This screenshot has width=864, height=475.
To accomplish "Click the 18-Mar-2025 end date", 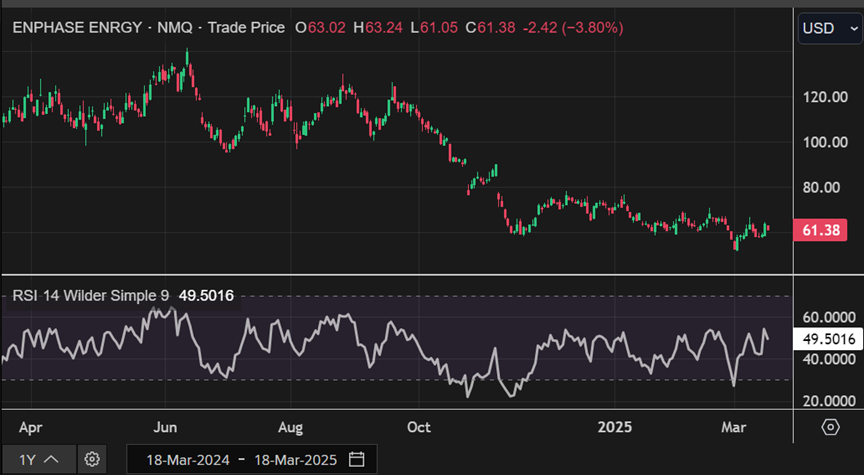I will [x=295, y=460].
